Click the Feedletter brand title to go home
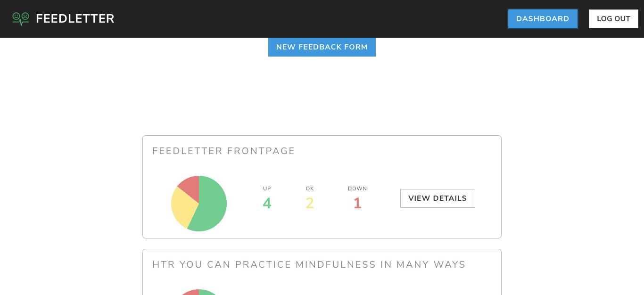This screenshot has width=644, height=295. [x=75, y=19]
